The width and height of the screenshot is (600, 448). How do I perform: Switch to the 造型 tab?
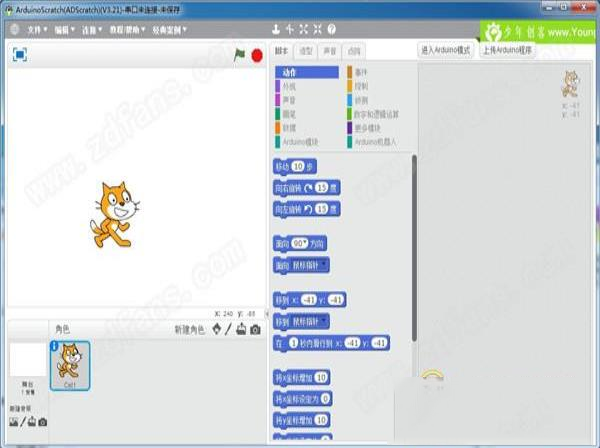point(306,50)
